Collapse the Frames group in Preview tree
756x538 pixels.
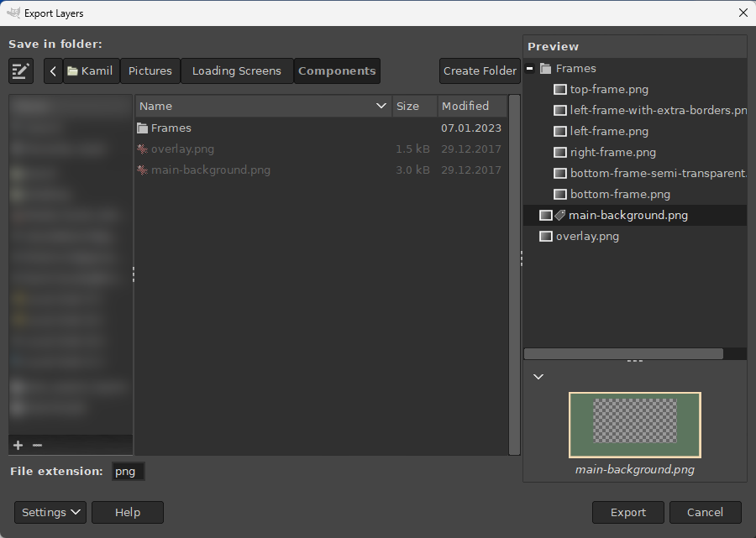530,69
